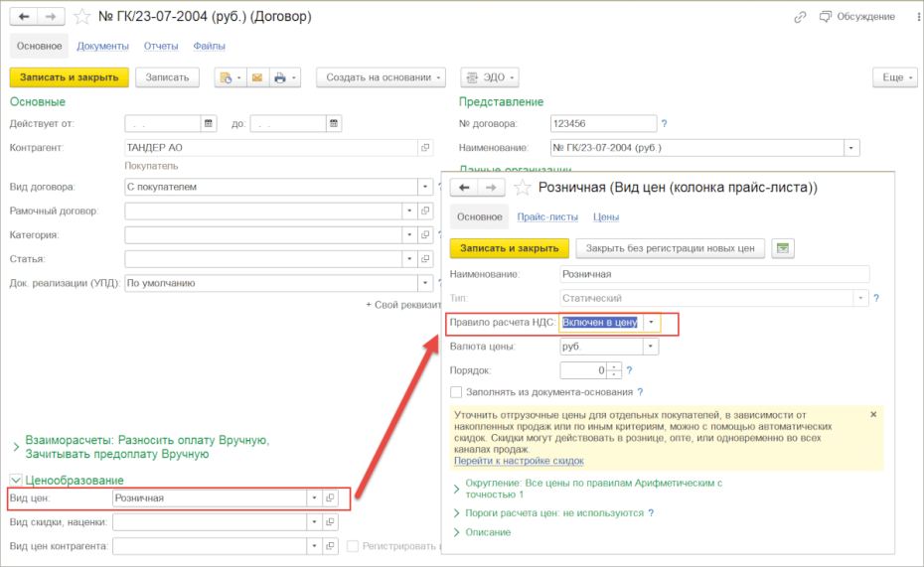Open the print icon menu
Viewport: 924px width, 567px height.
pos(285,77)
